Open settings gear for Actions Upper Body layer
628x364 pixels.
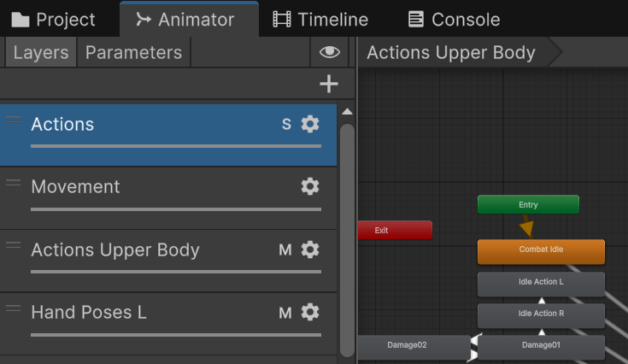pyautogui.click(x=310, y=250)
